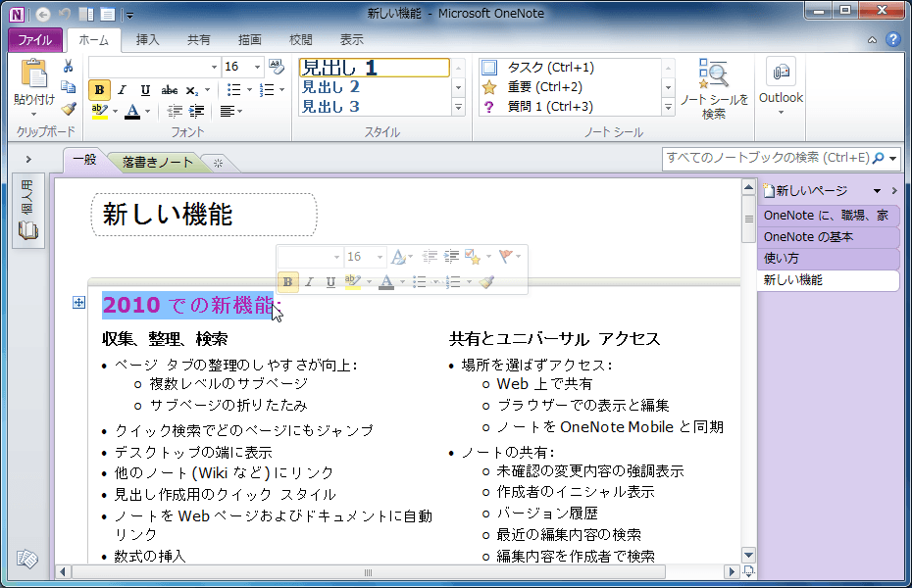Apply the ribbon font color A button
Image resolution: width=912 pixels, height=588 pixels.
coord(132,111)
